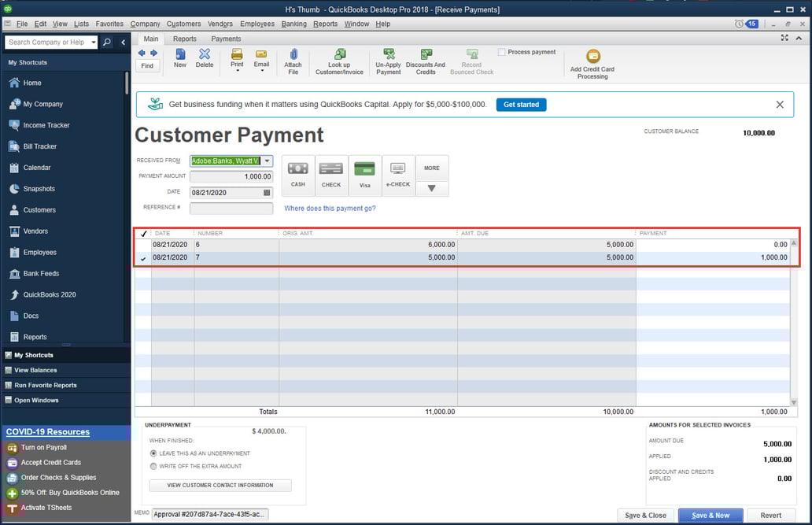The height and width of the screenshot is (525, 812).
Task: Click inside the Reference # field
Action: [x=230, y=206]
